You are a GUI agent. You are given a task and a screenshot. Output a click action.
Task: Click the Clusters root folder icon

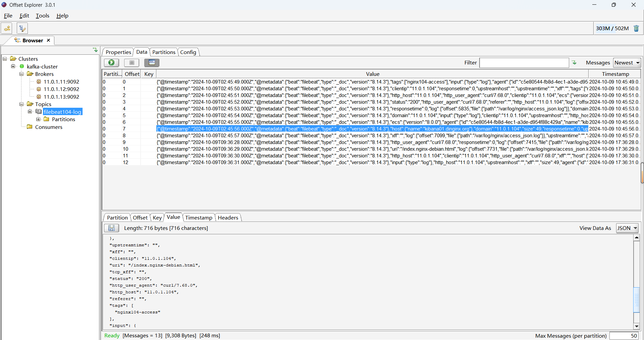pos(13,59)
